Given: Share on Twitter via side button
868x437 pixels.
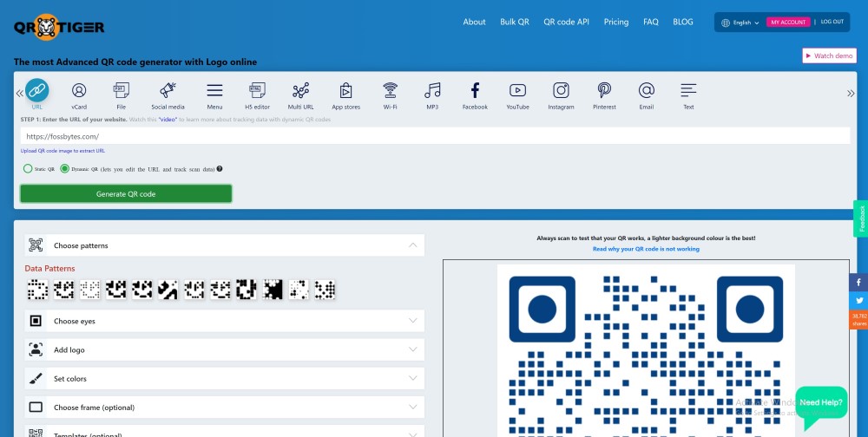Looking at the screenshot, I should click(x=858, y=300).
